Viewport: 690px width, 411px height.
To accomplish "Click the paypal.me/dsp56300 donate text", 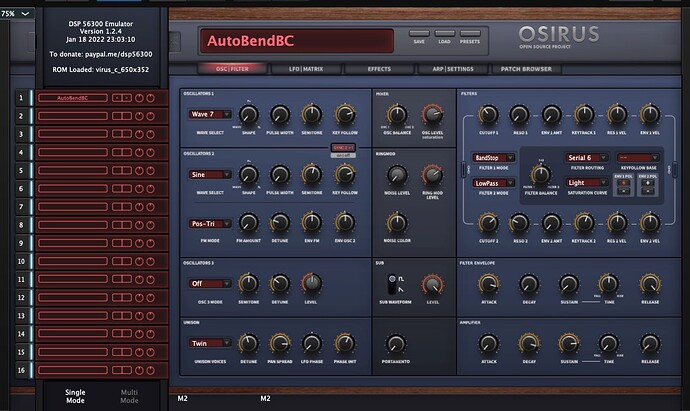I will [x=118, y=54].
